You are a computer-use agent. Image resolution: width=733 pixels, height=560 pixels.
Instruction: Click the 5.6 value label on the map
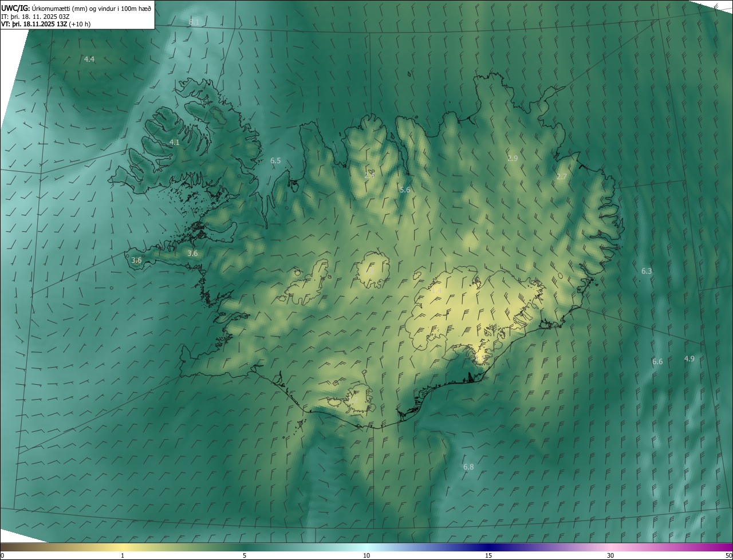pyautogui.click(x=405, y=190)
